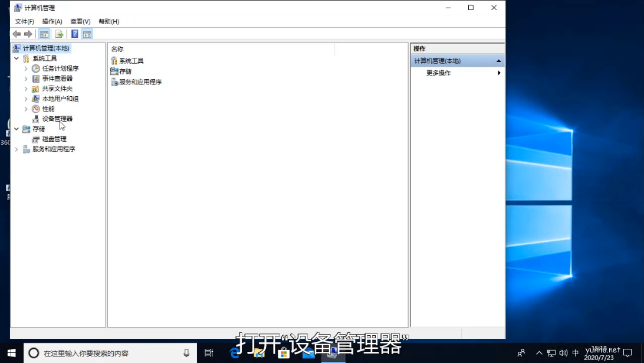This screenshot has width=644, height=363.
Task: Select the 计算机管理(本地) root node
Action: pos(46,48)
